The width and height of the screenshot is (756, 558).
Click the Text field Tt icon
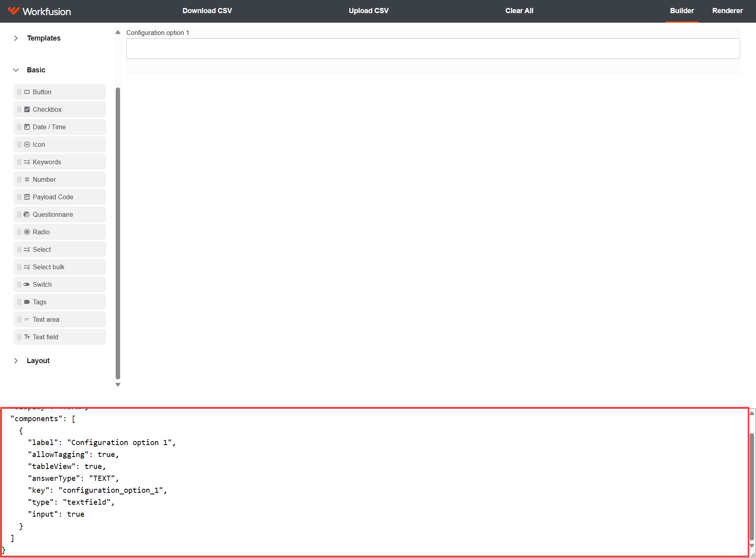pyautogui.click(x=27, y=337)
